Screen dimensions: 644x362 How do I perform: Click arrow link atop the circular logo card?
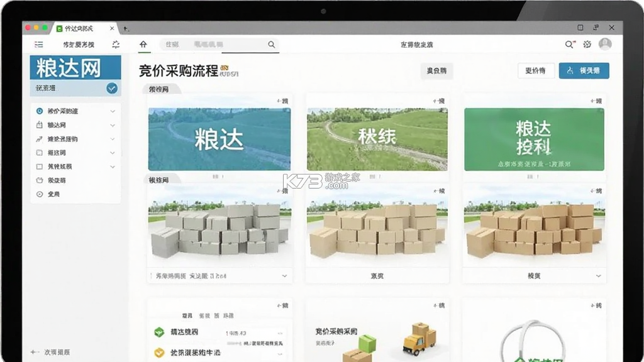(596, 305)
